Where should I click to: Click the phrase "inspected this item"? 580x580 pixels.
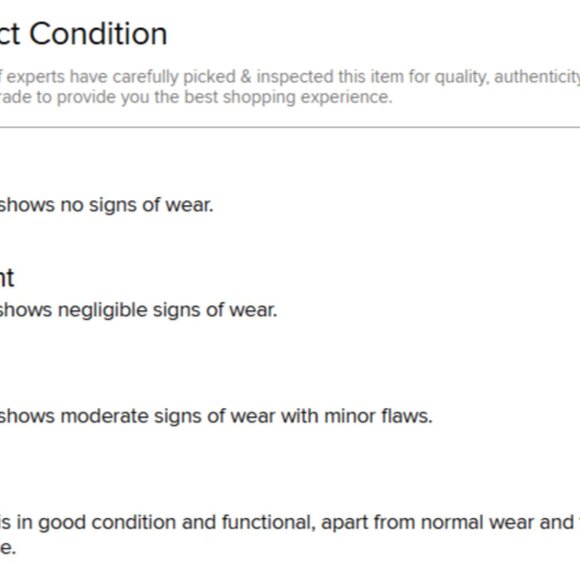(x=330, y=77)
